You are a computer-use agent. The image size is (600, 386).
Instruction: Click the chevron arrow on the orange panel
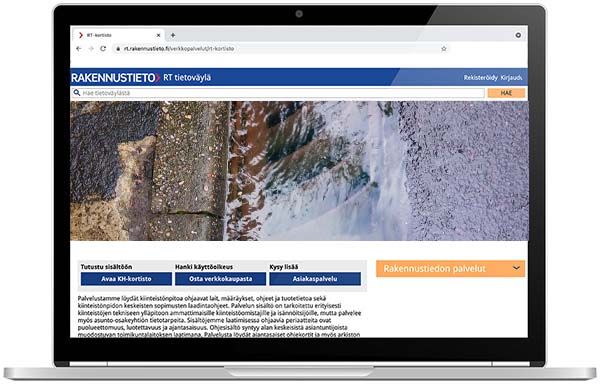coord(516,268)
